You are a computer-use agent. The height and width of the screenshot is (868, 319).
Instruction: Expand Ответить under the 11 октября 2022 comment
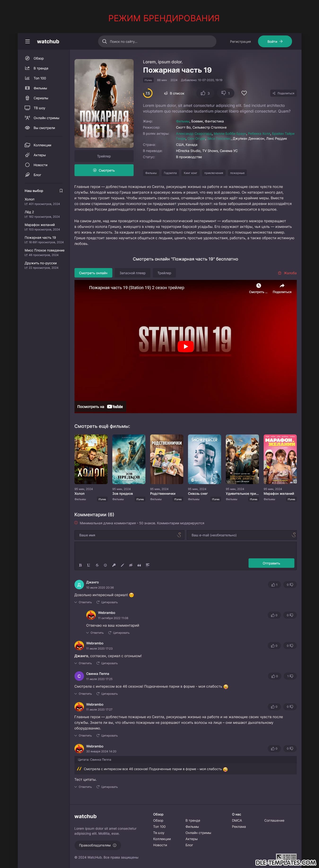click(x=95, y=633)
